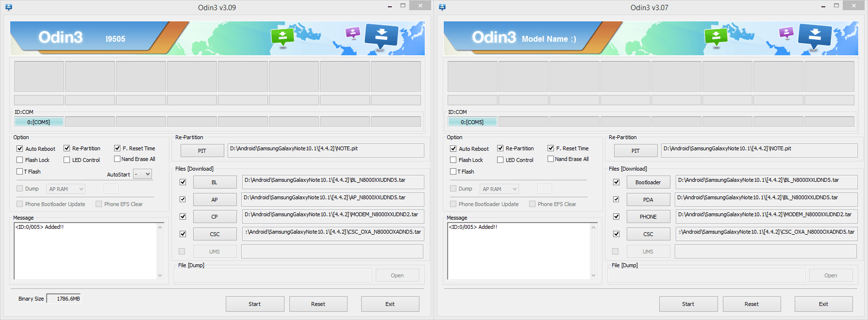This screenshot has width=868, height=320.
Task: Click the AP file button in v3.09
Action: [x=215, y=200]
